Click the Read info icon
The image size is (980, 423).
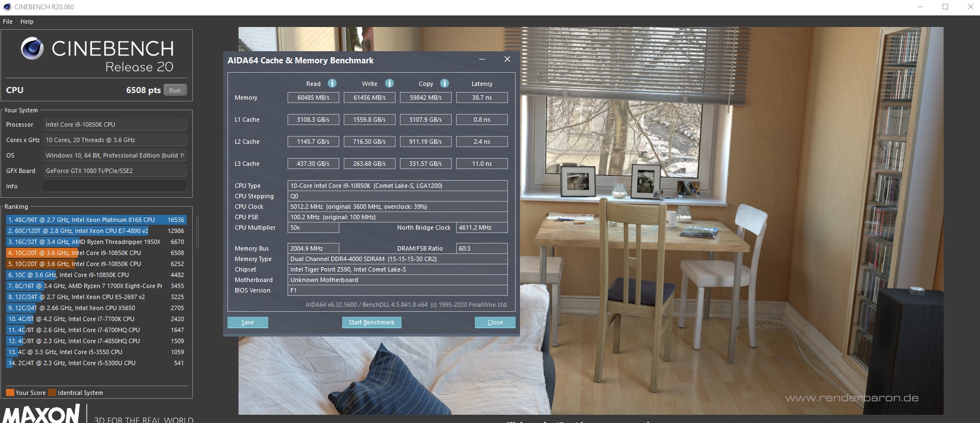(332, 83)
